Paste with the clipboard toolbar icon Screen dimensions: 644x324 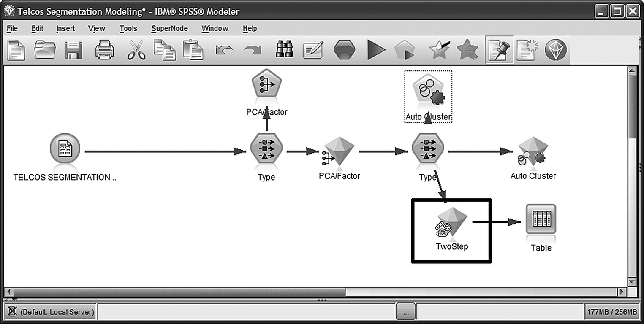click(x=193, y=50)
